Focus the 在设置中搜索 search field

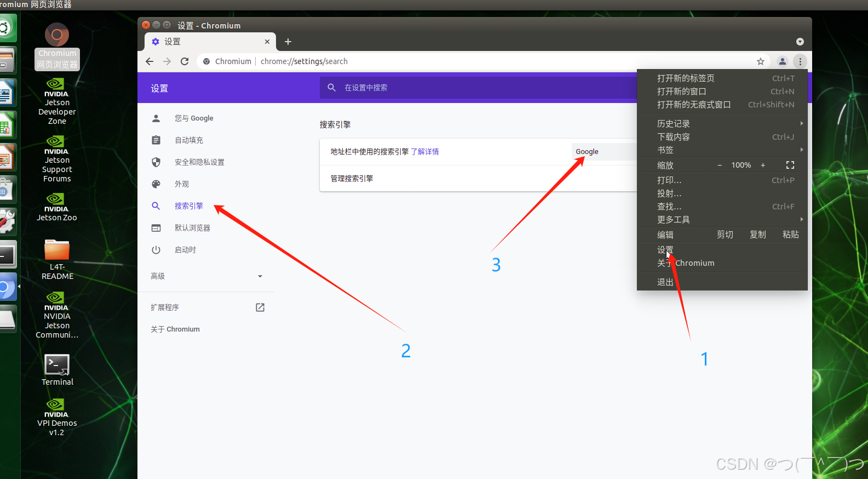pyautogui.click(x=478, y=88)
